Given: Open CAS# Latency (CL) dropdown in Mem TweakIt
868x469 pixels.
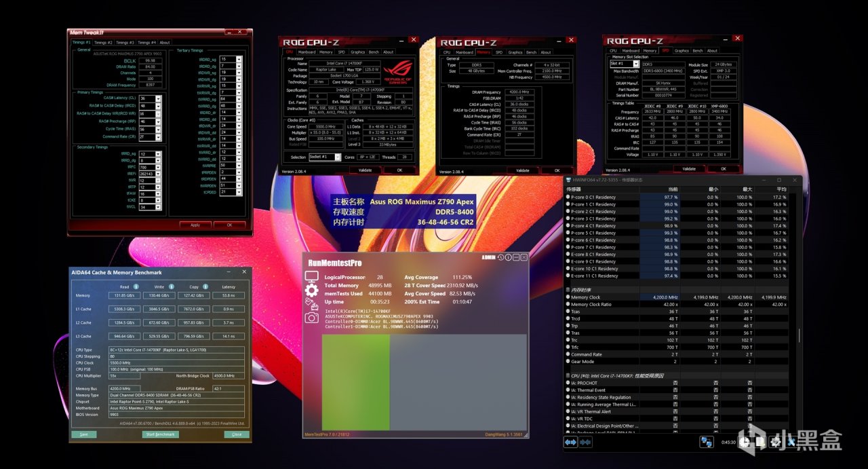Looking at the screenshot, I should tap(159, 98).
